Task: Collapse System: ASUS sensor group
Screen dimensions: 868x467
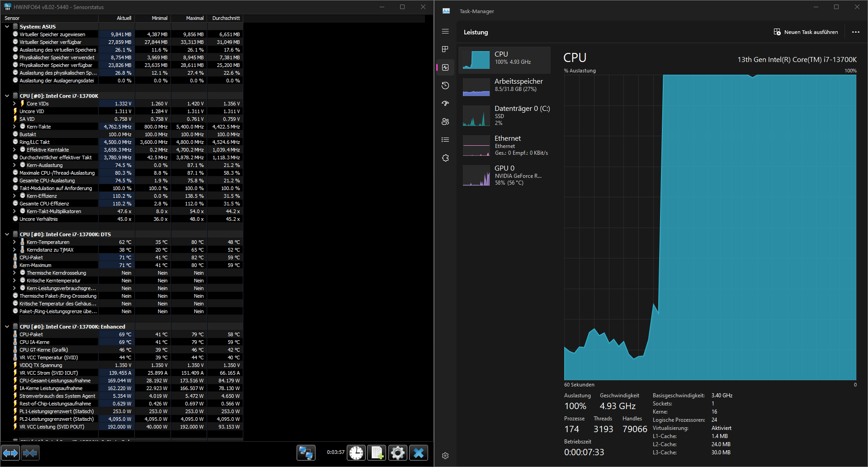Action: pos(7,27)
